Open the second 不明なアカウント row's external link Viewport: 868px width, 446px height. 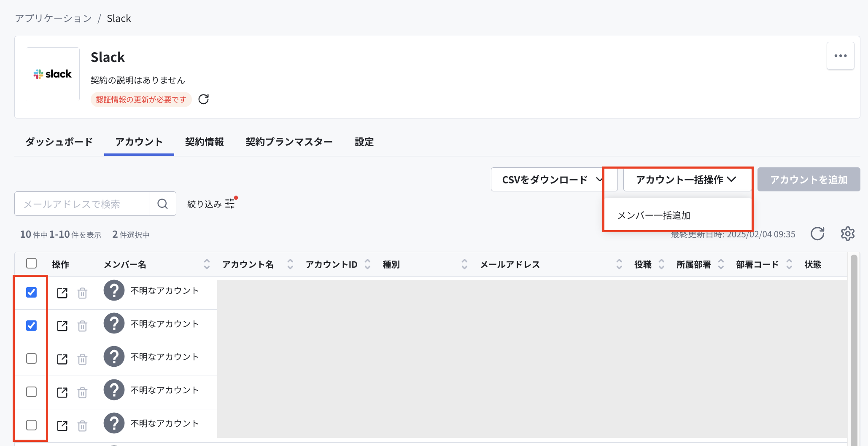(x=62, y=326)
